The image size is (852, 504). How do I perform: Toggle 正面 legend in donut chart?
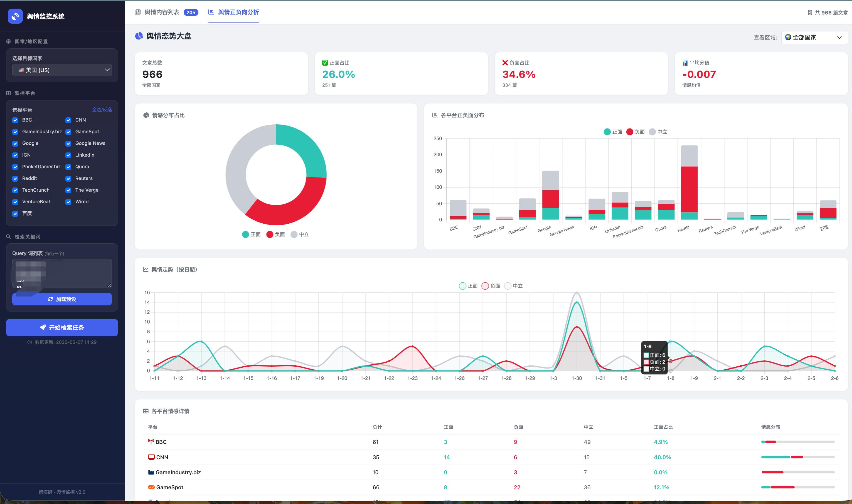click(251, 234)
